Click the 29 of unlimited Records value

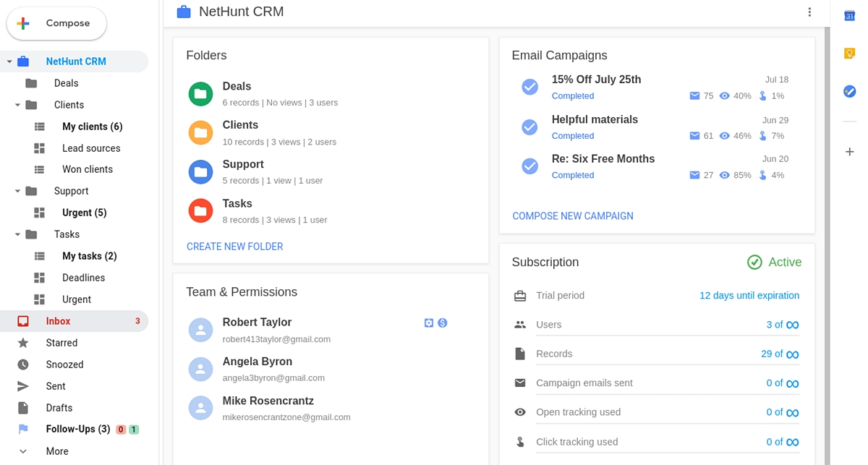tap(780, 354)
